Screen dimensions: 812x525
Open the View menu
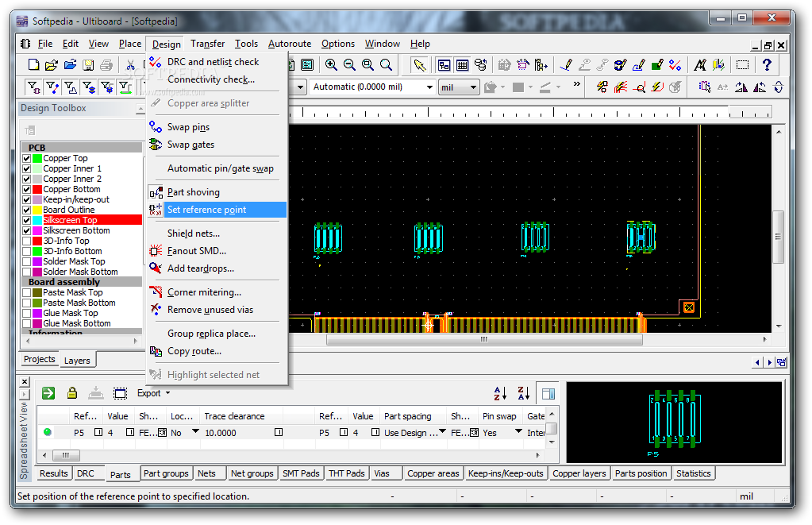[x=98, y=44]
